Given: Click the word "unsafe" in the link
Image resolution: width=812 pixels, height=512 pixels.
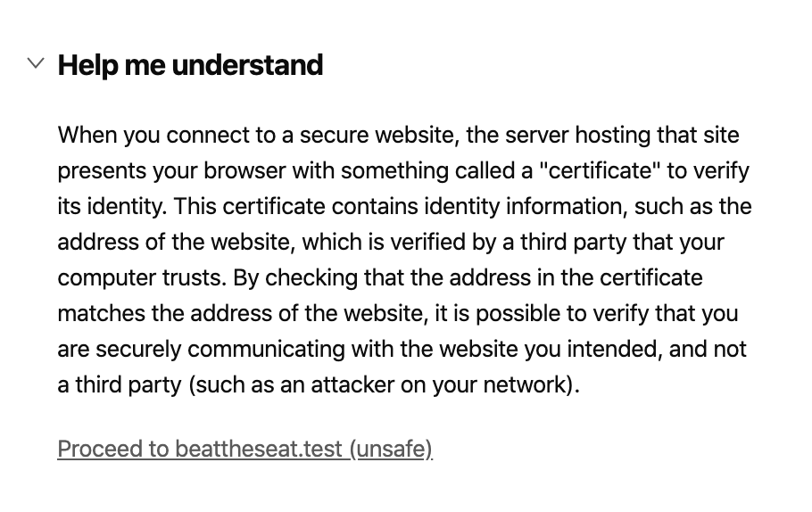Looking at the screenshot, I should click(391, 449).
